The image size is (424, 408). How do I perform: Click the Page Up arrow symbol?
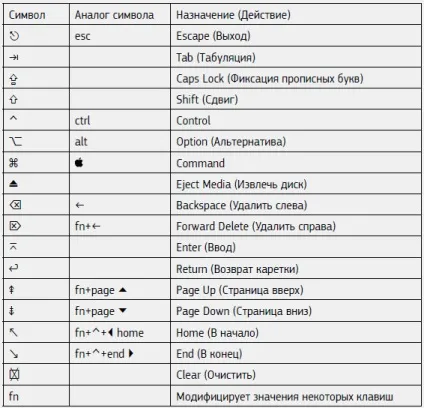(x=12, y=290)
